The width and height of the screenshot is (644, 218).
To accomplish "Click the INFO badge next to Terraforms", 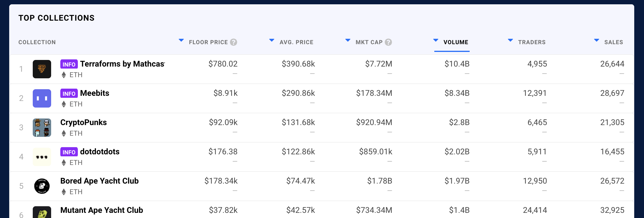I will point(69,64).
